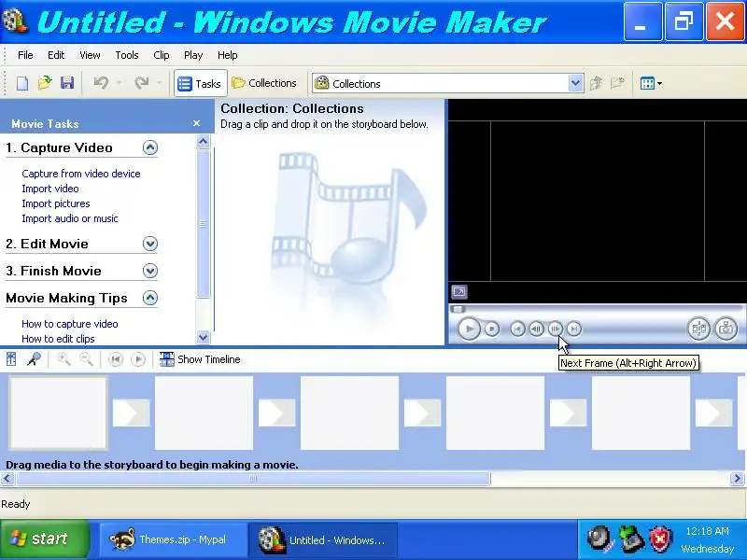Click the Play Storyboard icon

pos(137,359)
